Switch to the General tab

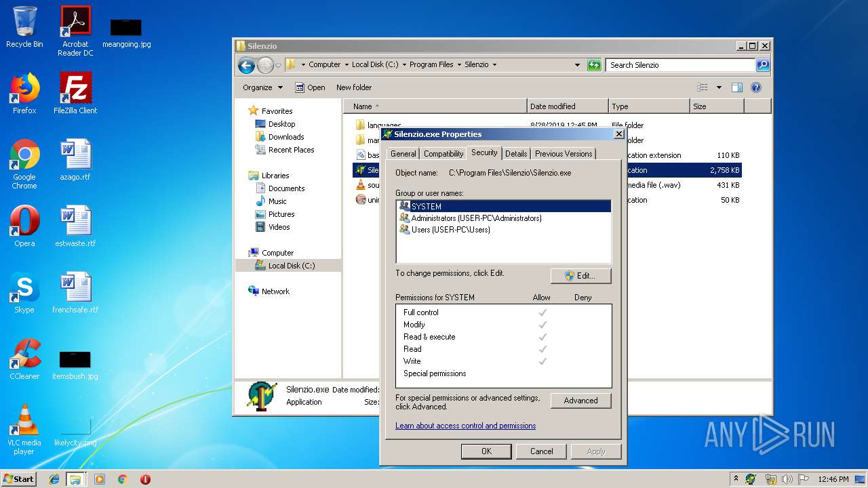coord(403,154)
